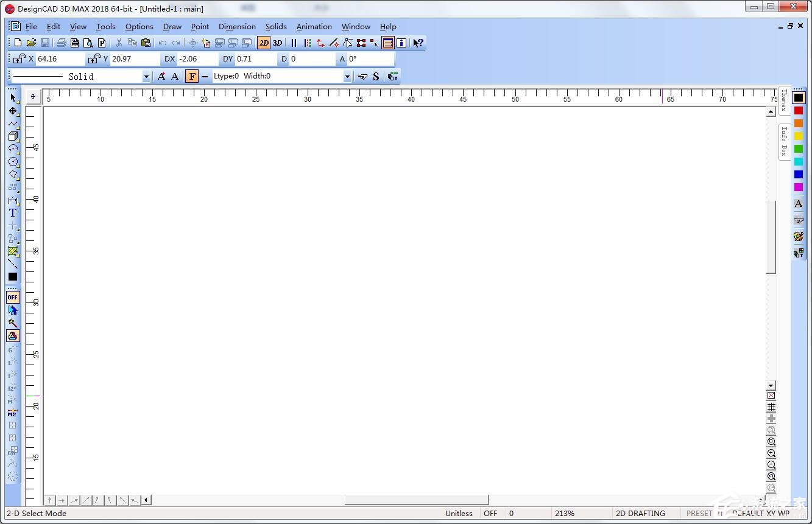This screenshot has width=812, height=524.
Task: Select the arrow pointer Select tool
Action: (13, 98)
